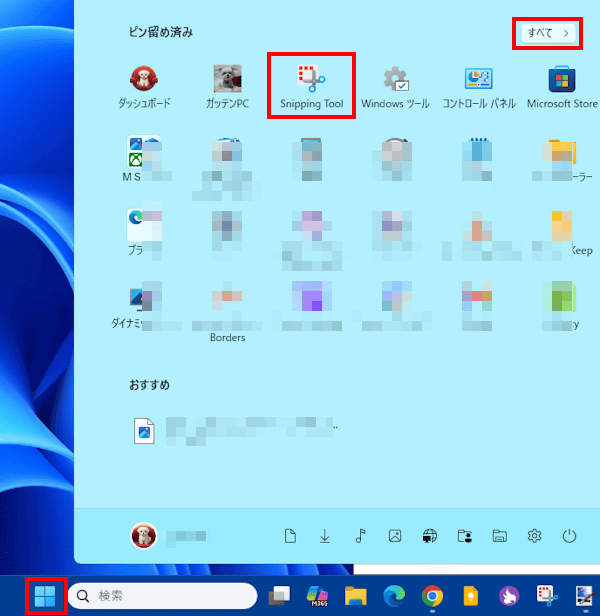Open the power options button

coord(569,536)
